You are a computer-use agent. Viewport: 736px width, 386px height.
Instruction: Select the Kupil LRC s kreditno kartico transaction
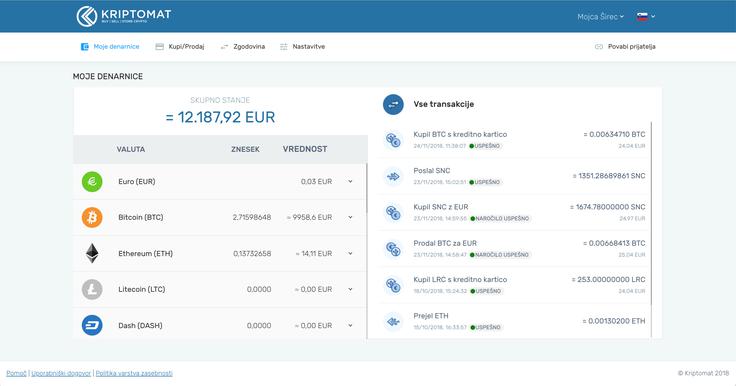(x=515, y=285)
